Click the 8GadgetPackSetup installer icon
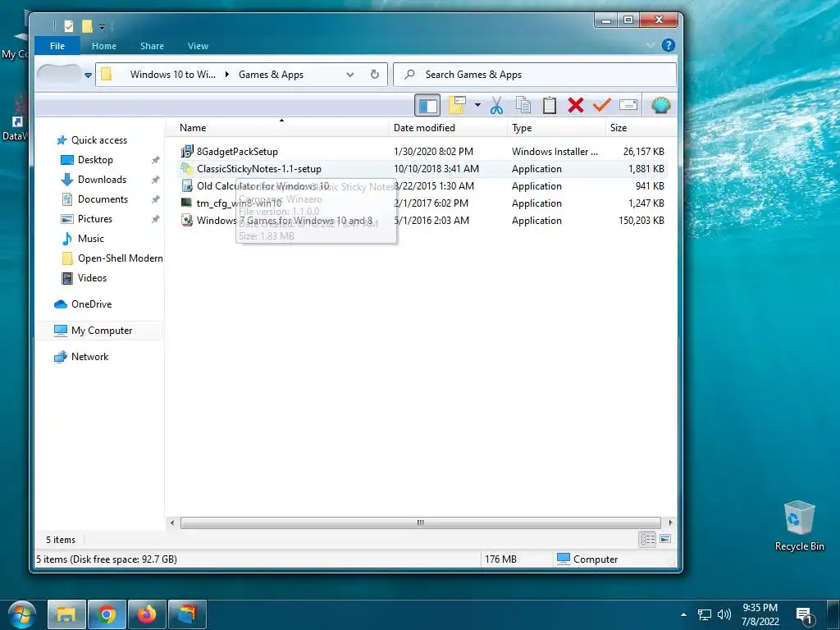840x630 pixels. click(x=186, y=152)
